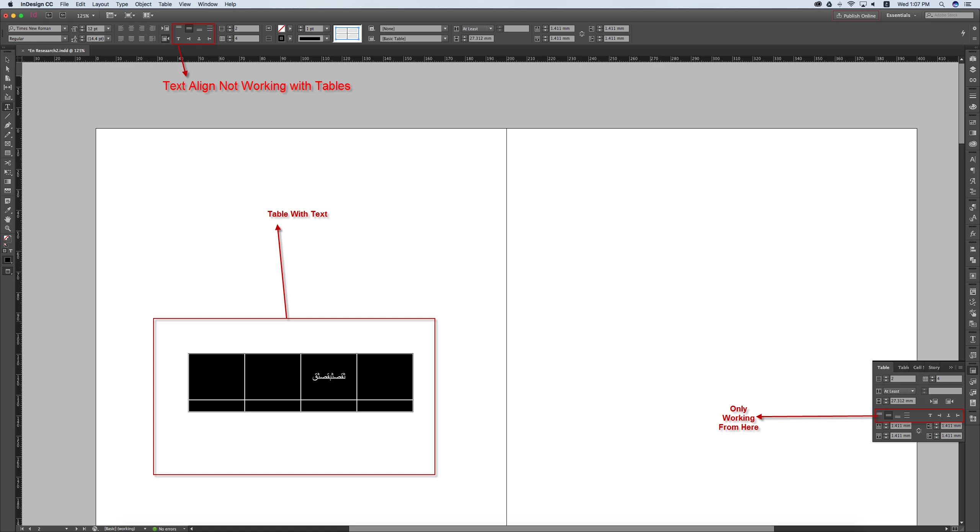Select the Scissors tool
This screenshot has height=532, width=980.
pos(7,163)
